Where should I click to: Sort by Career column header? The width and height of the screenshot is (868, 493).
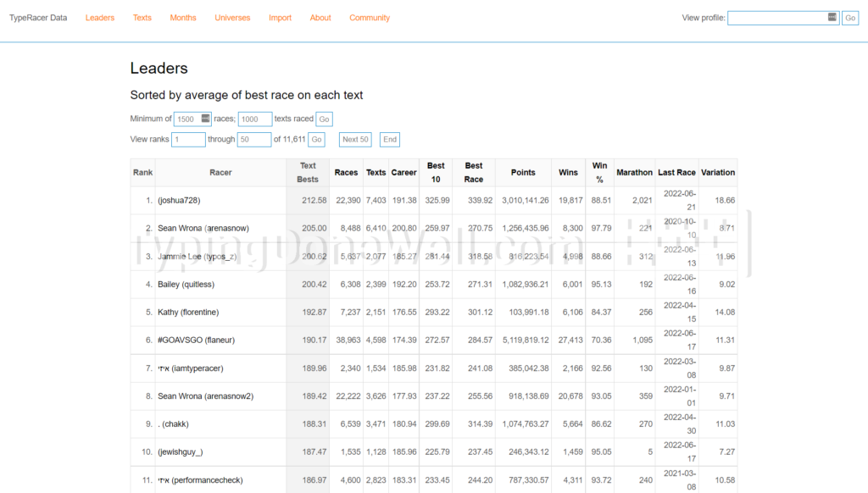click(403, 173)
